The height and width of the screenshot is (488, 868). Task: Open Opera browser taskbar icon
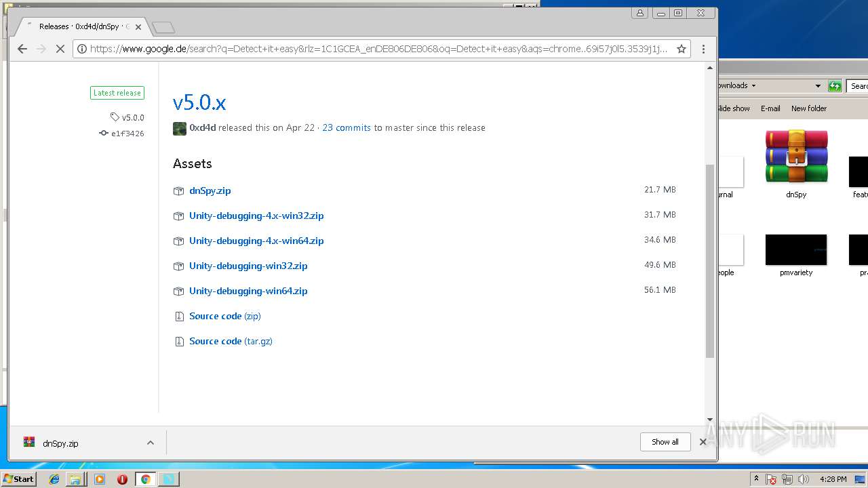point(122,479)
